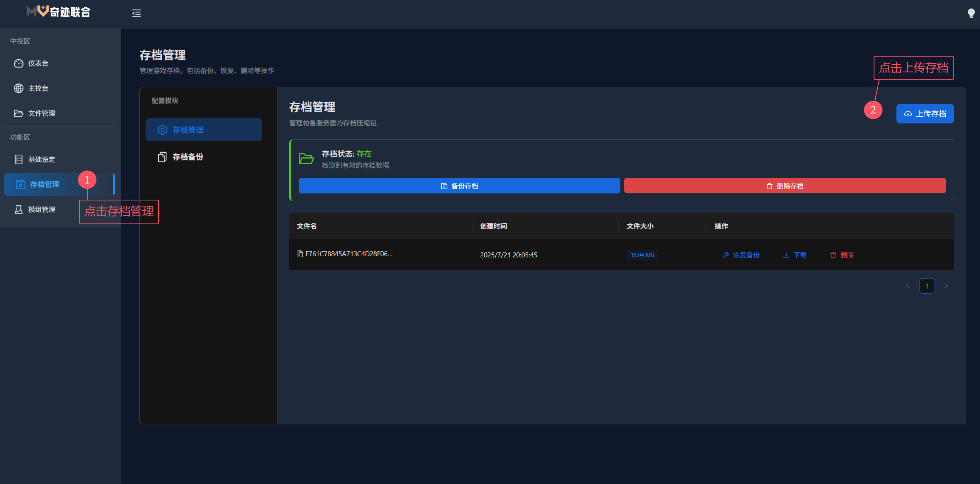Click the file name F761C78845A713C4D28F06...
Image resolution: width=980 pixels, height=484 pixels.
click(x=349, y=254)
